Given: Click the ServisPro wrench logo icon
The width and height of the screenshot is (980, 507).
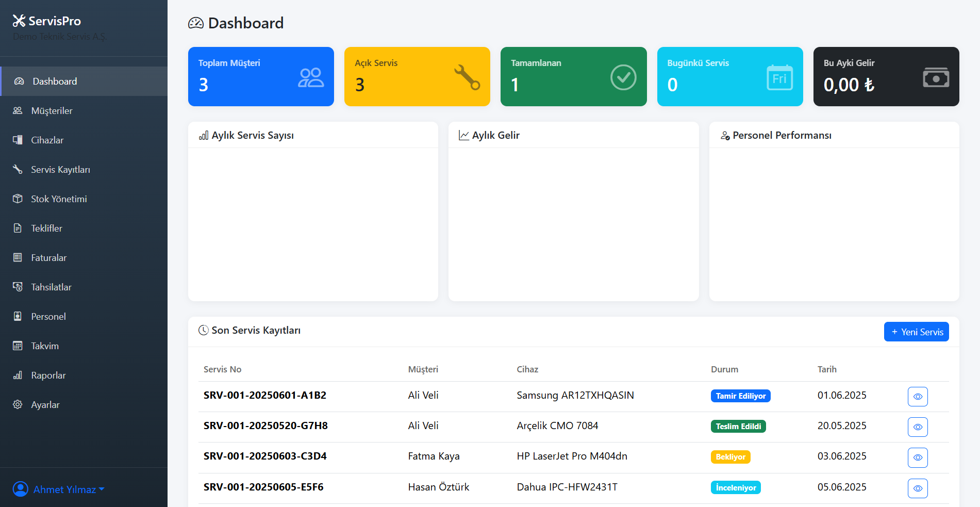Looking at the screenshot, I should tap(19, 21).
